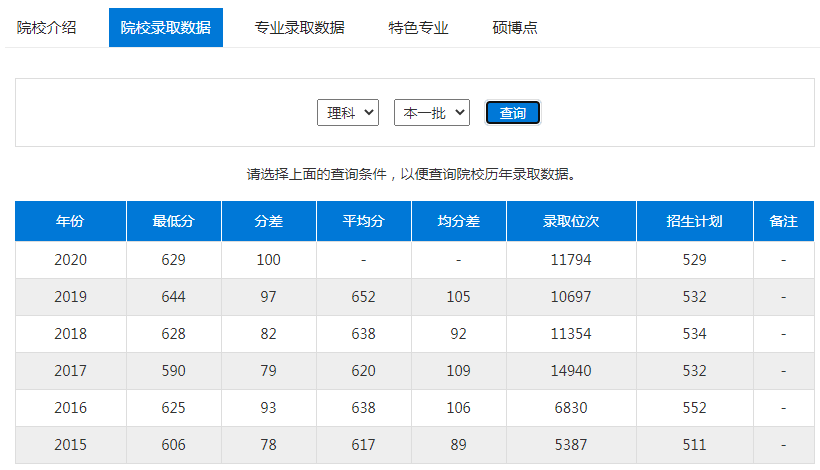Click the 录取位次 column header
Viewport: 820px width, 470px height.
point(571,221)
